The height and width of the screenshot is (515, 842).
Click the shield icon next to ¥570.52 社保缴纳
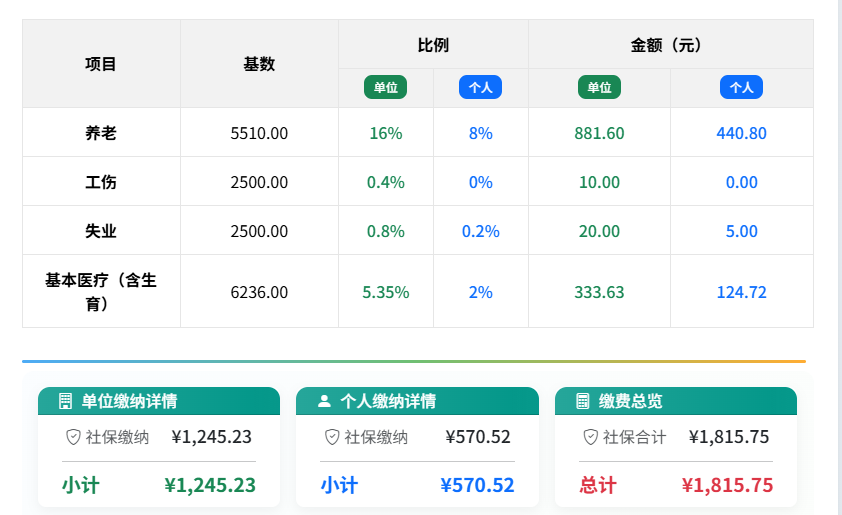pos(332,437)
